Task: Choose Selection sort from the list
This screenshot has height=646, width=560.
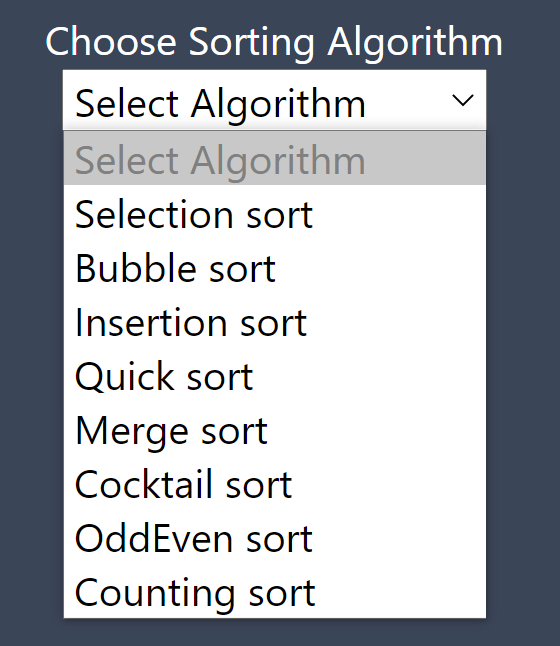Action: [275, 214]
